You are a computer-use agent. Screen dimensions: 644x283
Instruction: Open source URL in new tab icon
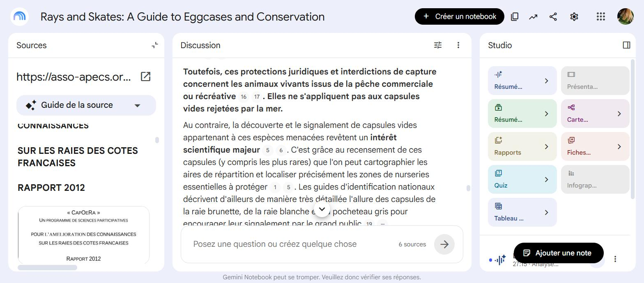(145, 77)
